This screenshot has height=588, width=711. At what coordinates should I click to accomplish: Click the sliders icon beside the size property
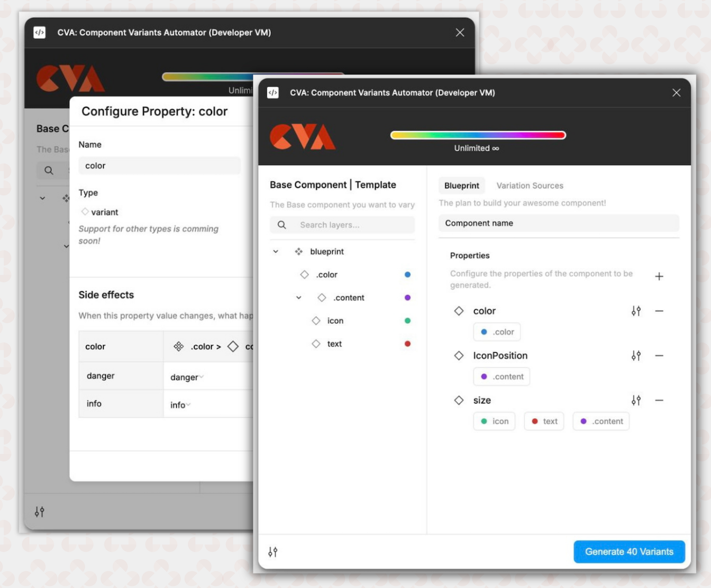pyautogui.click(x=636, y=400)
